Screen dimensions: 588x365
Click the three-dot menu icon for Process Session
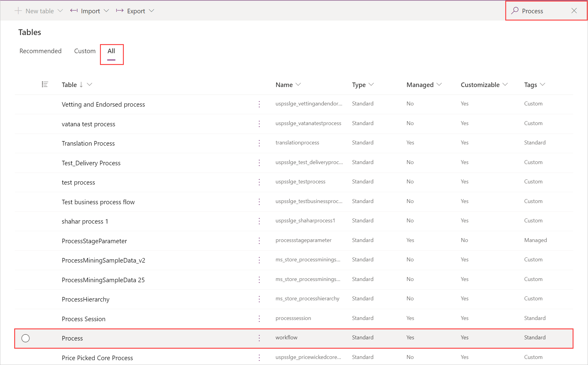(x=260, y=318)
